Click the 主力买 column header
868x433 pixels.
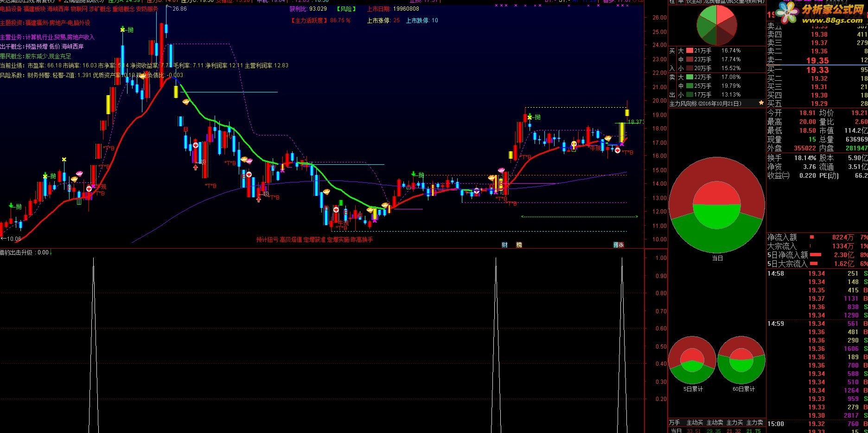point(734,422)
